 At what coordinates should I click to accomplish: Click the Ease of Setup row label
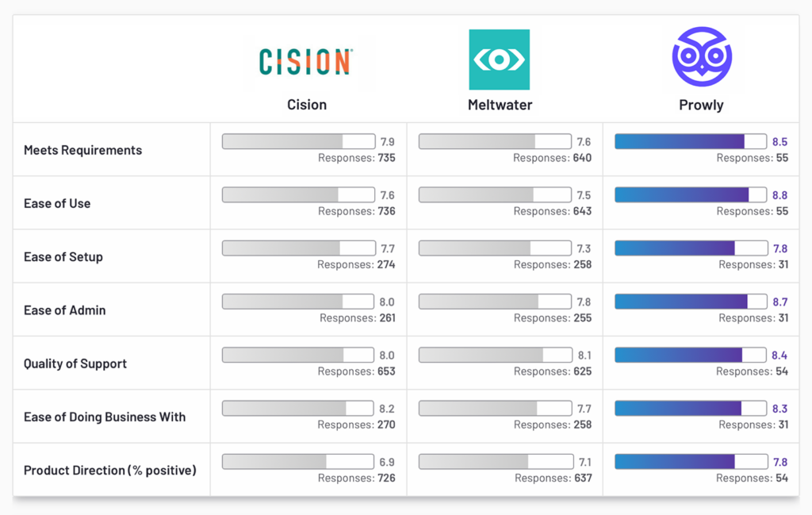[x=63, y=256]
